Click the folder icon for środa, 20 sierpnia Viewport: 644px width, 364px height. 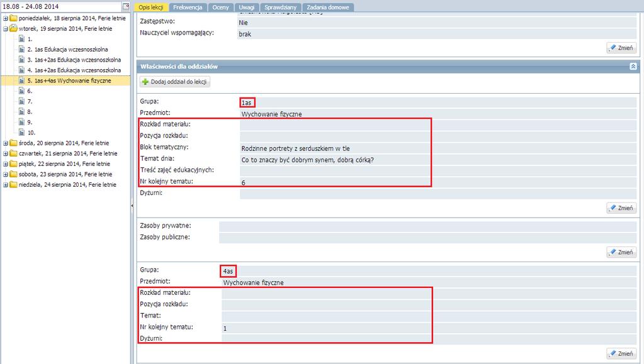tap(13, 143)
